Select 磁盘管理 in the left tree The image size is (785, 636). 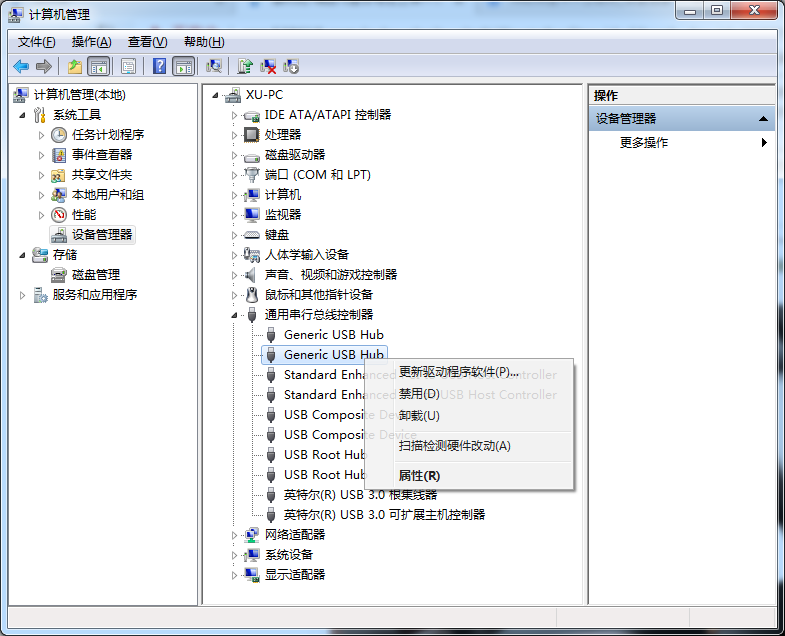click(x=95, y=275)
